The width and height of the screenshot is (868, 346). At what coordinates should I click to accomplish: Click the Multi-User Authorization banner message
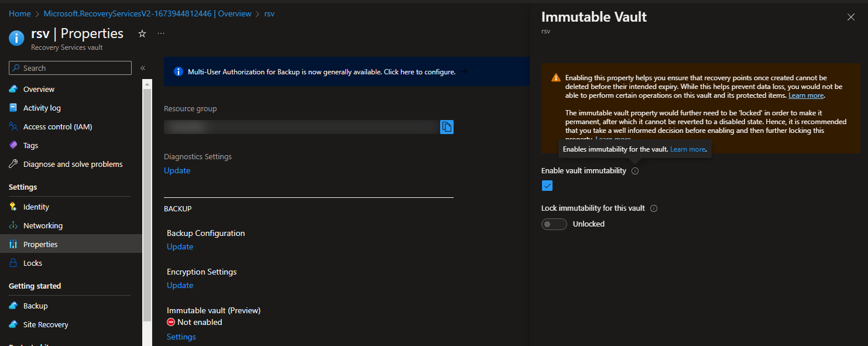(321, 72)
